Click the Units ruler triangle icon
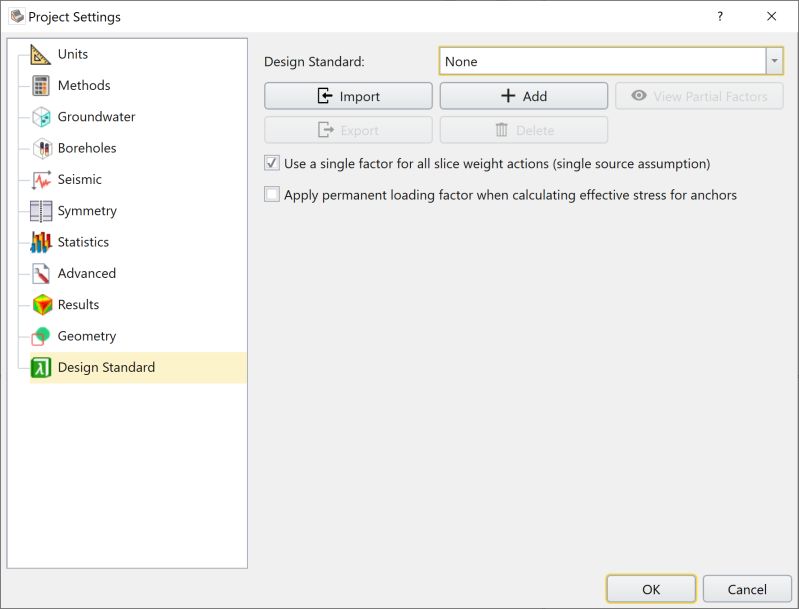 pos(40,54)
